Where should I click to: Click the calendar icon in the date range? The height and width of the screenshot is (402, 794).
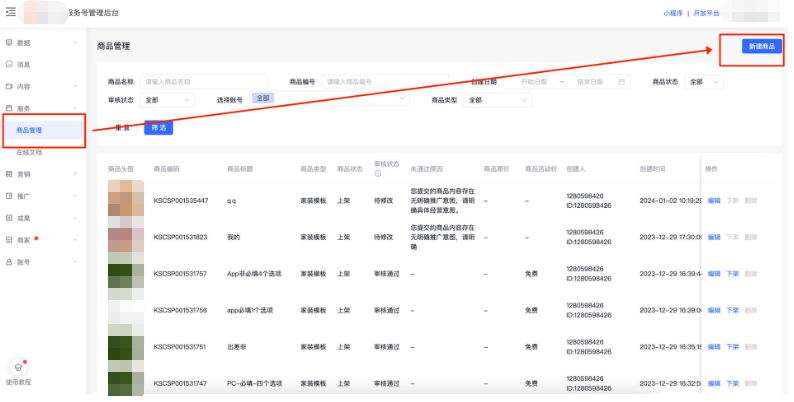621,82
